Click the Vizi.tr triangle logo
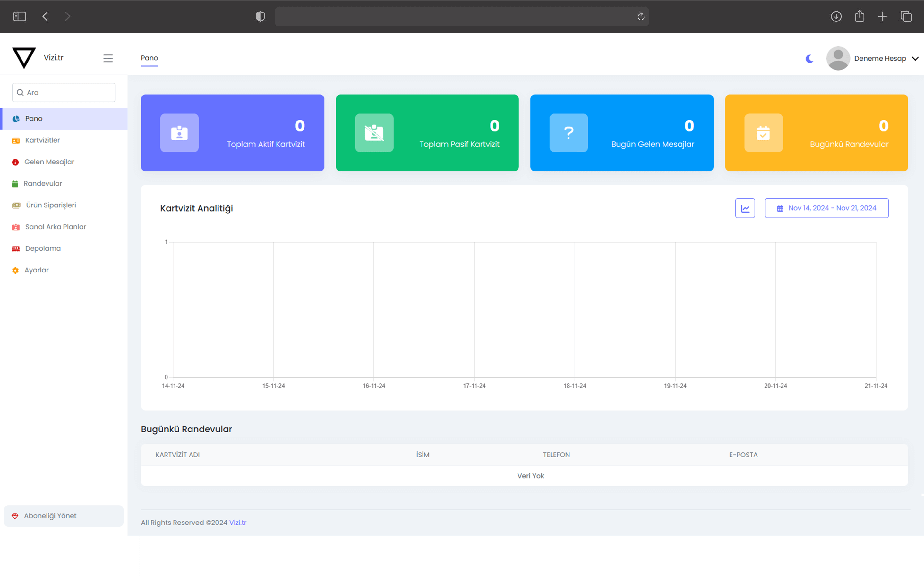Viewport: 924px width, 577px height. (x=24, y=58)
